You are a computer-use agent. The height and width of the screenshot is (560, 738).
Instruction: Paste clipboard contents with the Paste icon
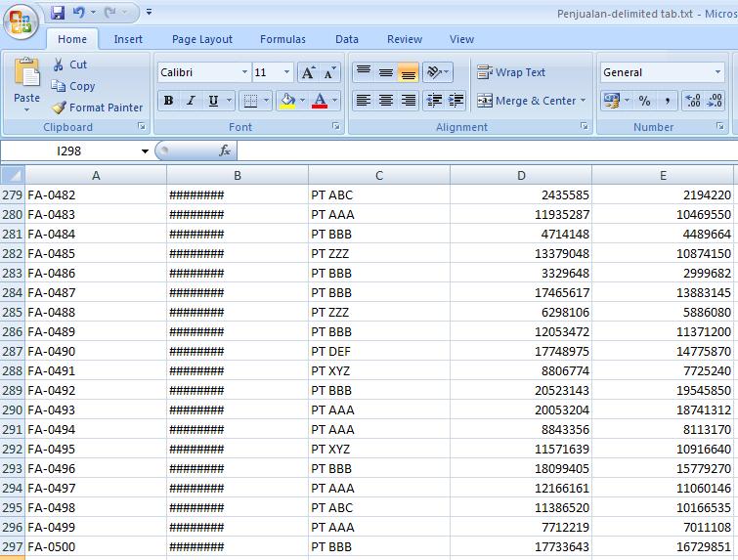coord(27,72)
